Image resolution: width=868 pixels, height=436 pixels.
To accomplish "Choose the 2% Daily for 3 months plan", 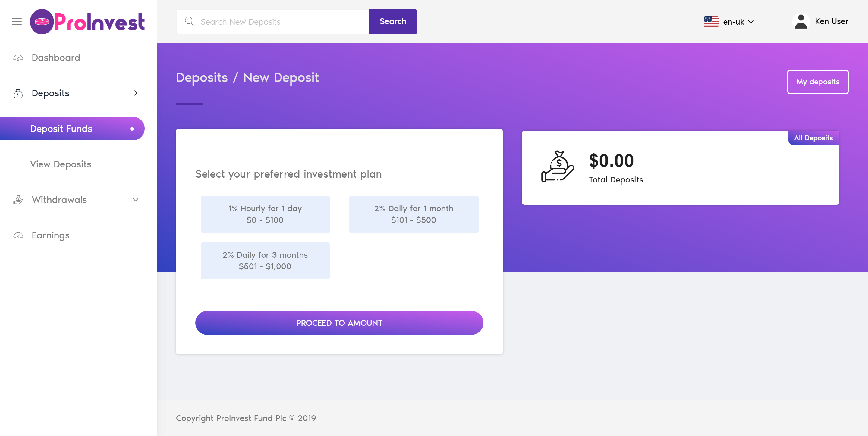I will coord(265,260).
